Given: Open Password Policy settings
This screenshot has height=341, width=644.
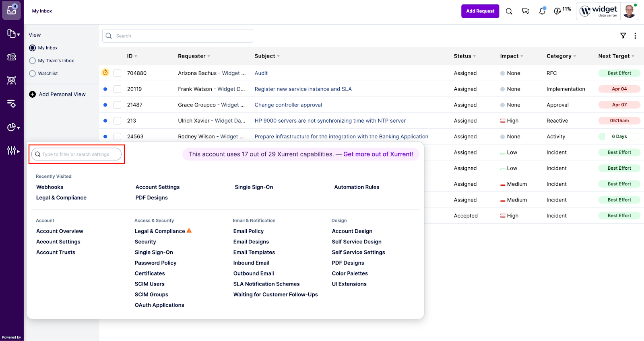Looking at the screenshot, I should 155,263.
